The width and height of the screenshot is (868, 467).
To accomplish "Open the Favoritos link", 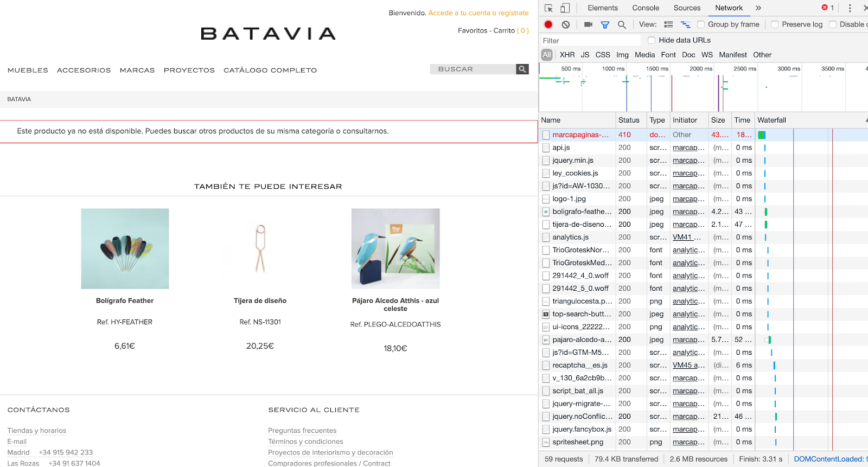I will tap(473, 31).
